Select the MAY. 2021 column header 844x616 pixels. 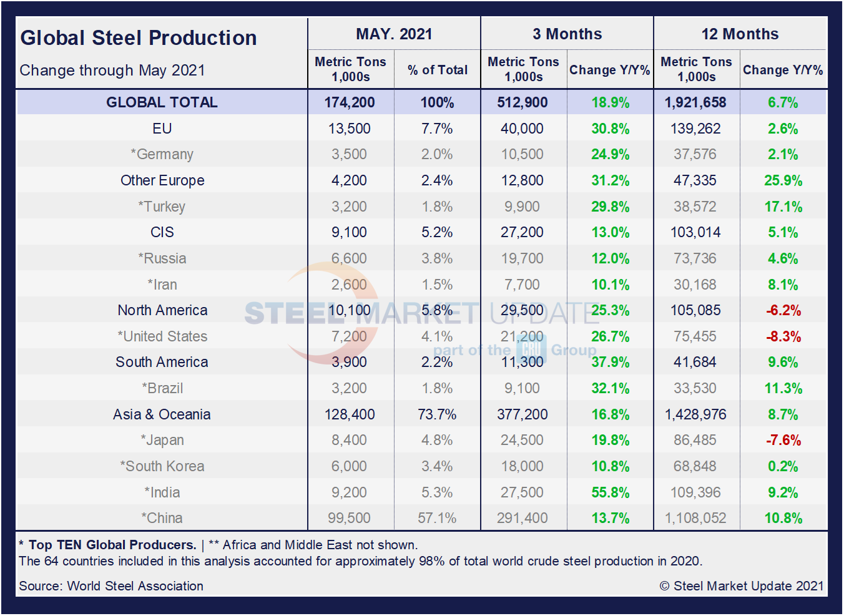coord(394,34)
